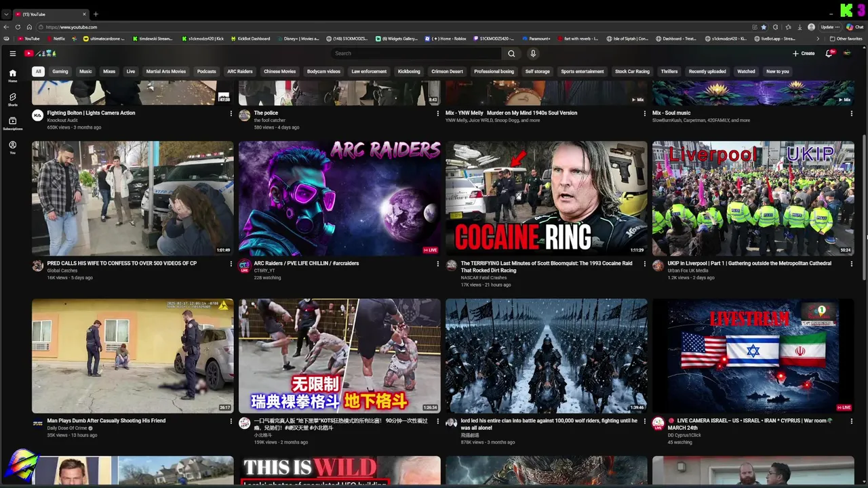The image size is (868, 488).
Task: Click the search magnifier button
Action: click(511, 54)
